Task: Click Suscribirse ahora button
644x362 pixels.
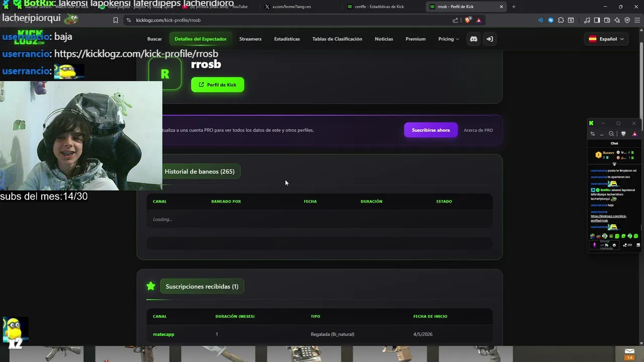Action: (431, 130)
